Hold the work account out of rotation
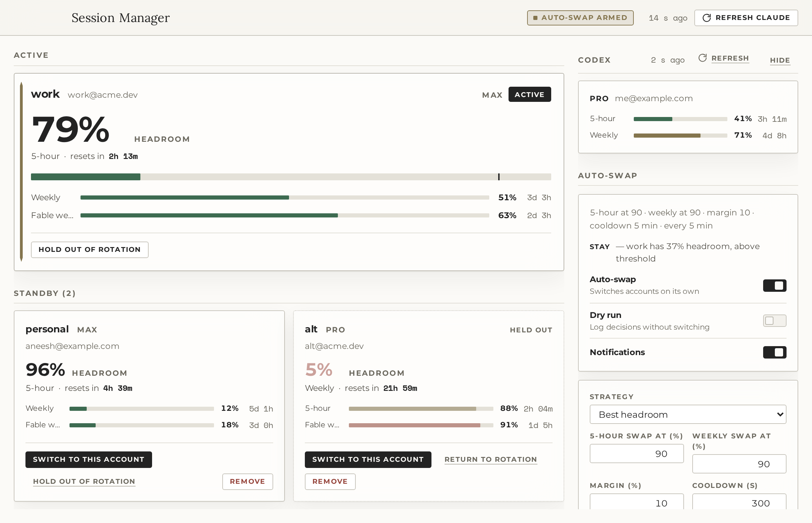Image resolution: width=812 pixels, height=523 pixels. (89, 249)
